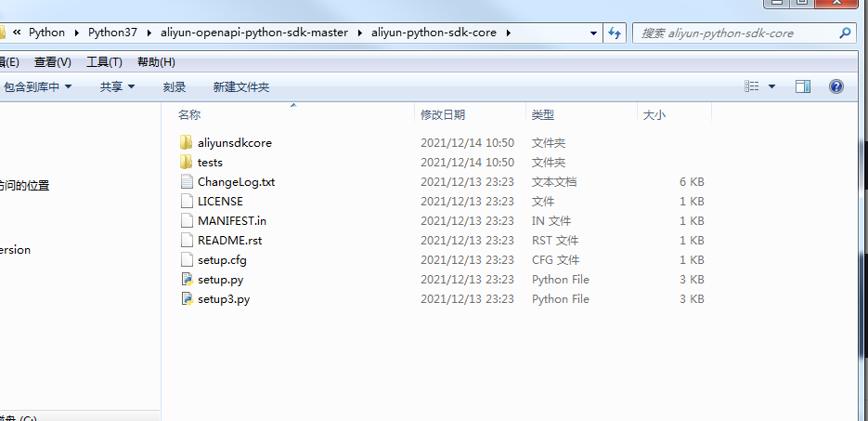Select the MANIFEST.in file name
Image resolution: width=868 pixels, height=421 pixels.
click(x=232, y=220)
